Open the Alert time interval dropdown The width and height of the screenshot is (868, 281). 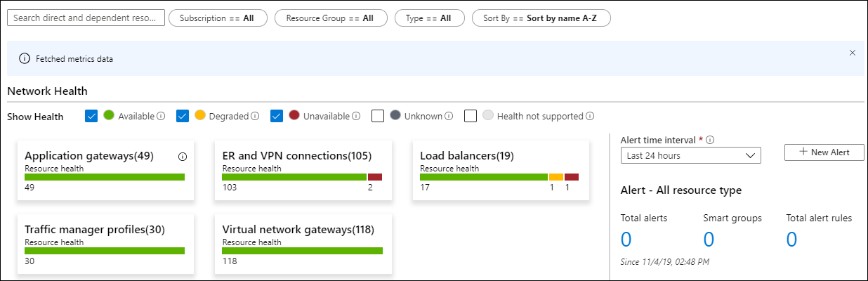coord(691,155)
